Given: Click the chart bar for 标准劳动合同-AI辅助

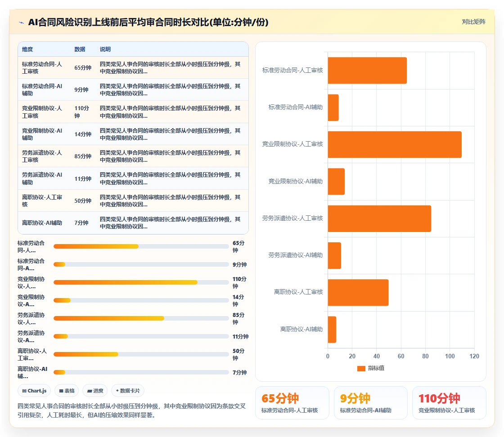Looking at the screenshot, I should pos(333,107).
